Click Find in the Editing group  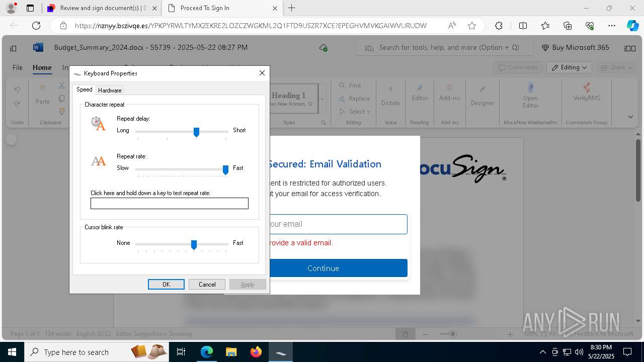click(x=350, y=85)
